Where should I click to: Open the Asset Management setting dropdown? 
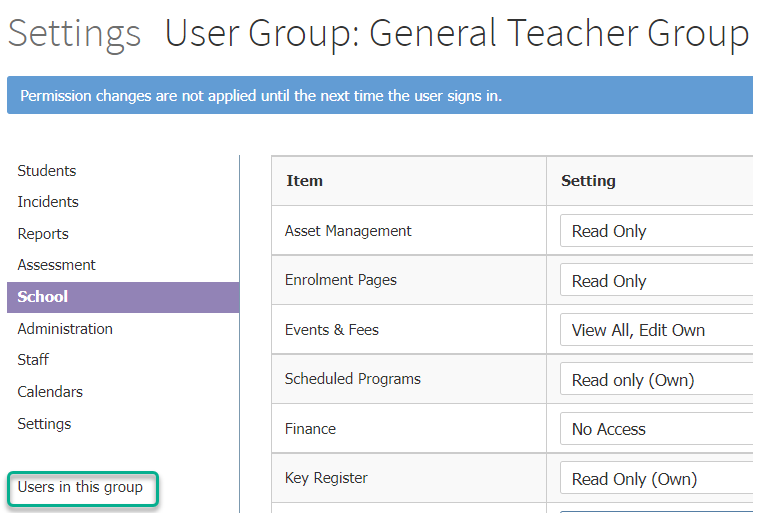pyautogui.click(x=657, y=231)
